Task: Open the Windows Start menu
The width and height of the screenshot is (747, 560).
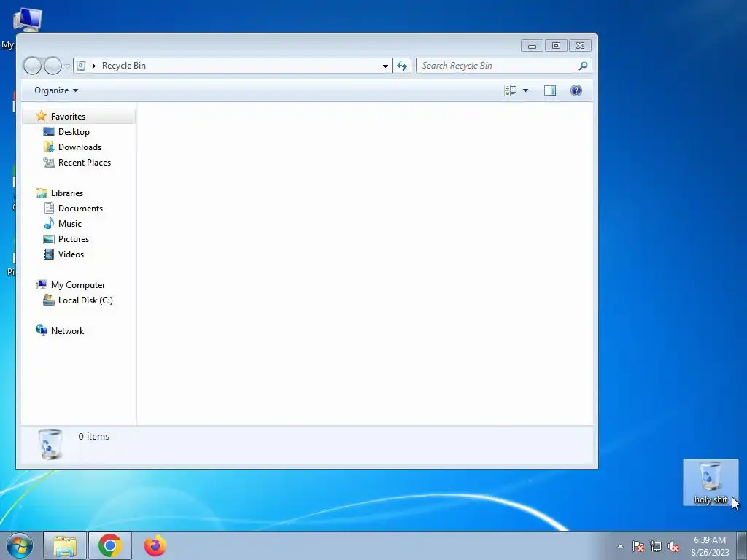Action: click(20, 545)
